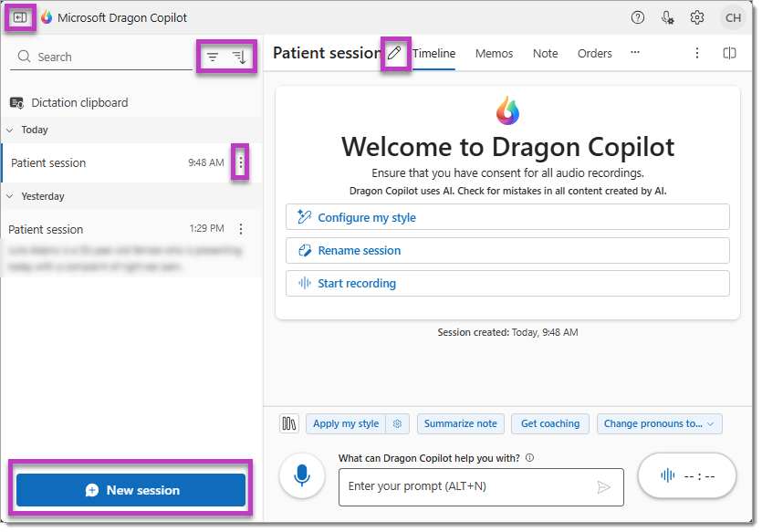Open more options for today's Patient session
The width and height of the screenshot is (762, 532).
[x=241, y=162]
